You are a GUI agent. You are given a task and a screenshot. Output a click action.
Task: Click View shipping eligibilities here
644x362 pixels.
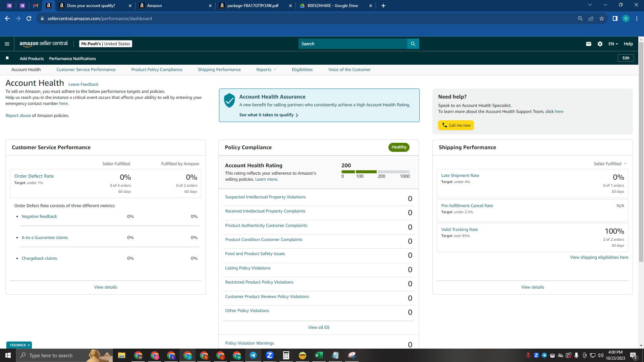click(x=599, y=257)
